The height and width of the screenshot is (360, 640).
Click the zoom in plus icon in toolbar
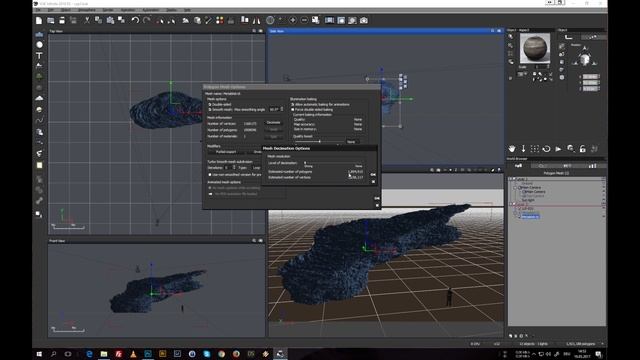[293, 20]
